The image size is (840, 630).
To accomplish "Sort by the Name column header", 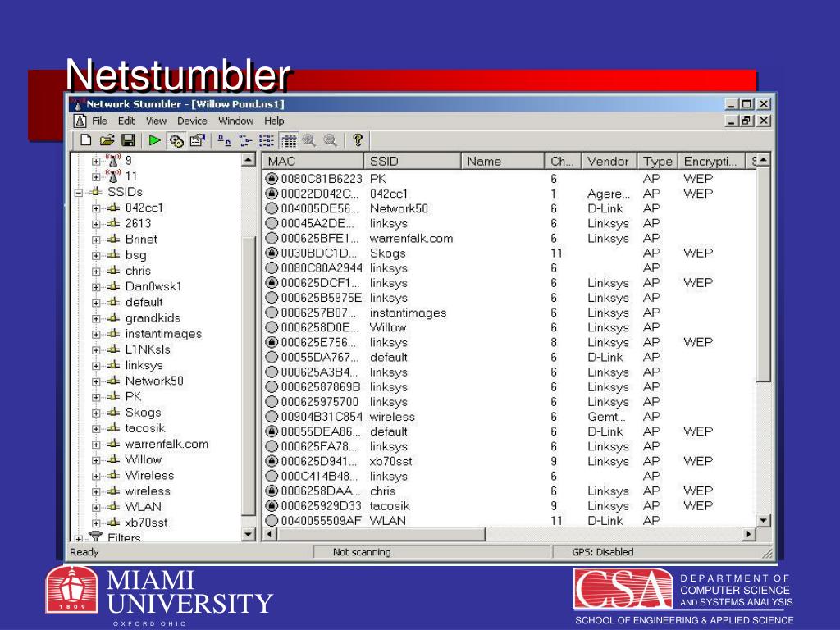I will pyautogui.click(x=503, y=161).
